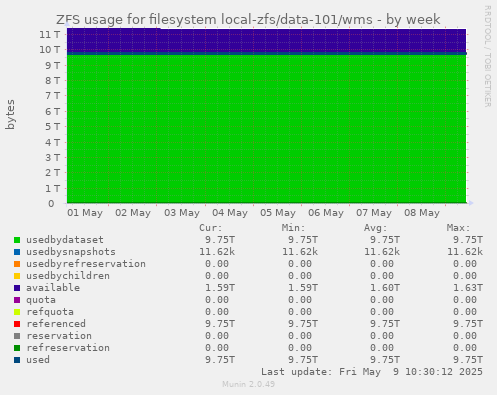The width and height of the screenshot is (497, 395).
Task: Click the 11 T y-axis label
Action: tap(50, 34)
